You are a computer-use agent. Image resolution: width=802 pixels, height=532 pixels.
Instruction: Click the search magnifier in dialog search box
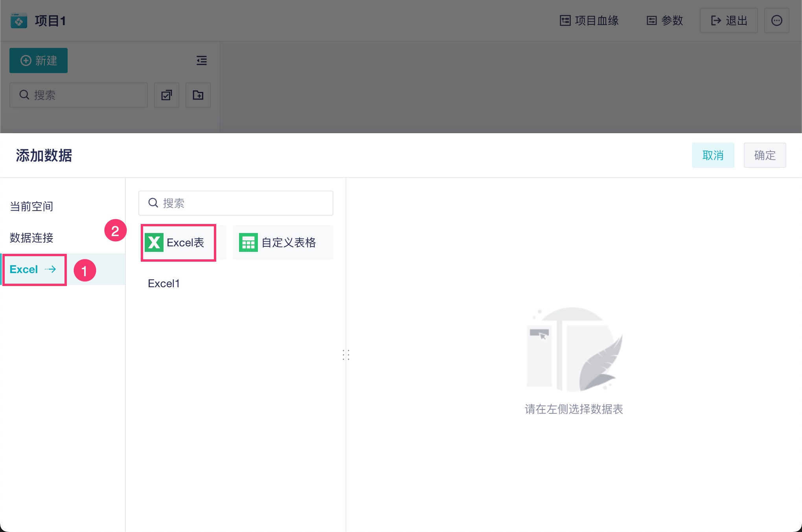coord(153,203)
